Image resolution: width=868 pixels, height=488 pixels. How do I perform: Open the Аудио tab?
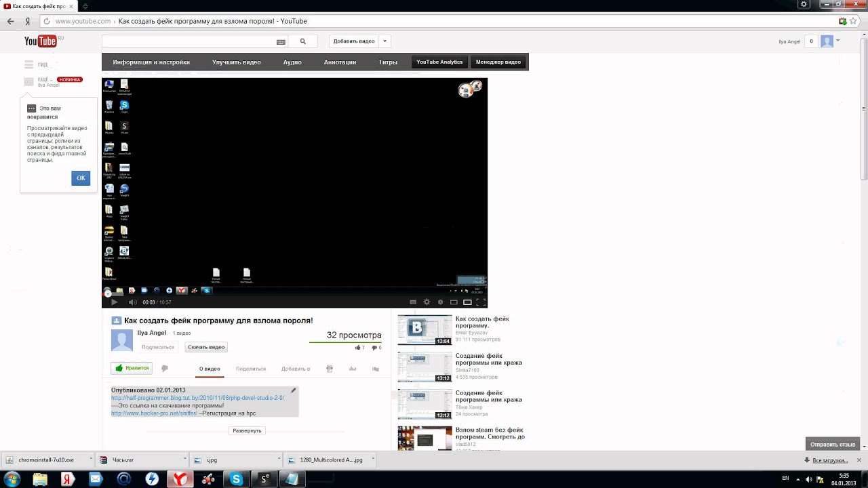click(x=292, y=62)
